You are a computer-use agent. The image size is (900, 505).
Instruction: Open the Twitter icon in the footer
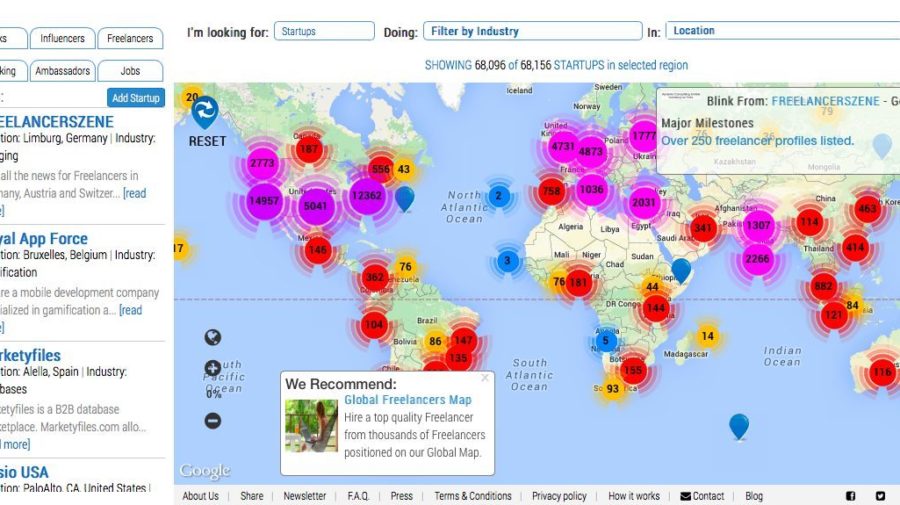point(881,496)
